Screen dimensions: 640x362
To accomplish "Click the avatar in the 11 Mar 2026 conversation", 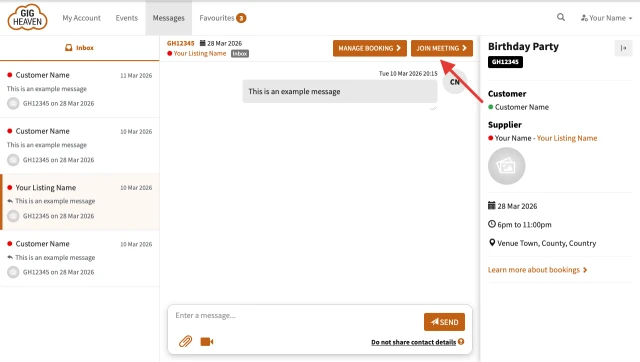I will click(x=13, y=103).
